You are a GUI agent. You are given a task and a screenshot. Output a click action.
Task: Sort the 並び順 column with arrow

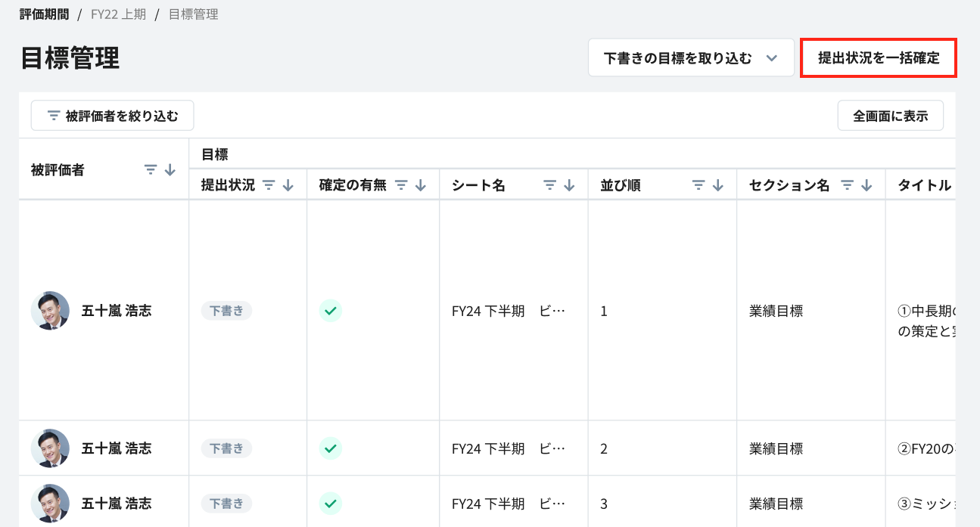point(718,185)
